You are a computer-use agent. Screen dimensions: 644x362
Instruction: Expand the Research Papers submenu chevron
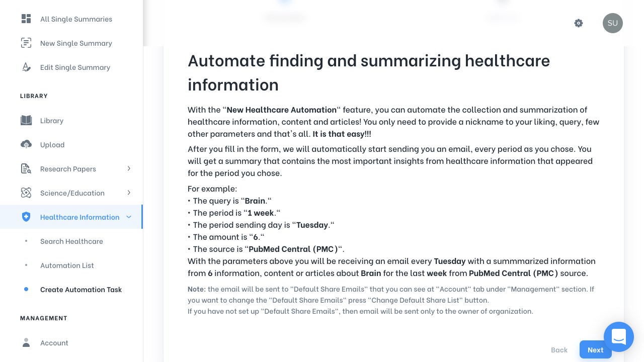tap(129, 169)
